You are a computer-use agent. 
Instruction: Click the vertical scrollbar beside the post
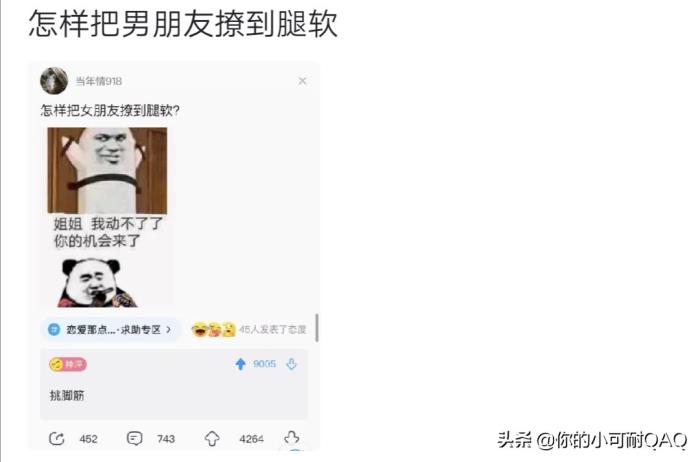[x=317, y=328]
